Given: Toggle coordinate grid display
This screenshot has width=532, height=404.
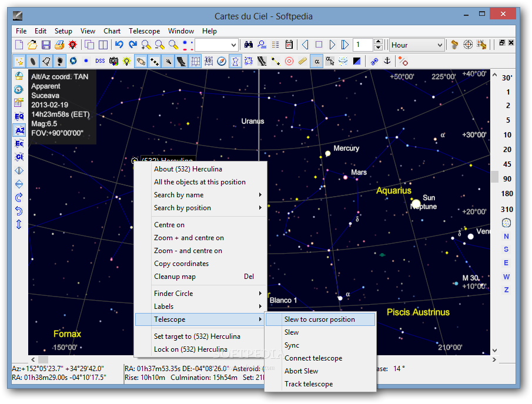Looking at the screenshot, I should (x=195, y=61).
